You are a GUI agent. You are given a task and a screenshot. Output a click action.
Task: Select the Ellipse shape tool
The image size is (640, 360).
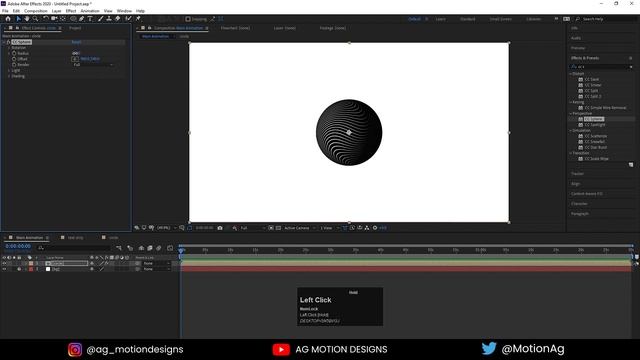(73, 19)
